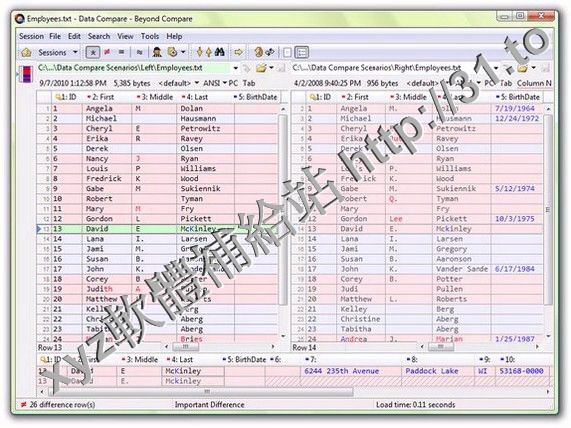The height and width of the screenshot is (428, 571).
Task: Open the right Browse folder dropdown arrow
Action: coord(533,68)
